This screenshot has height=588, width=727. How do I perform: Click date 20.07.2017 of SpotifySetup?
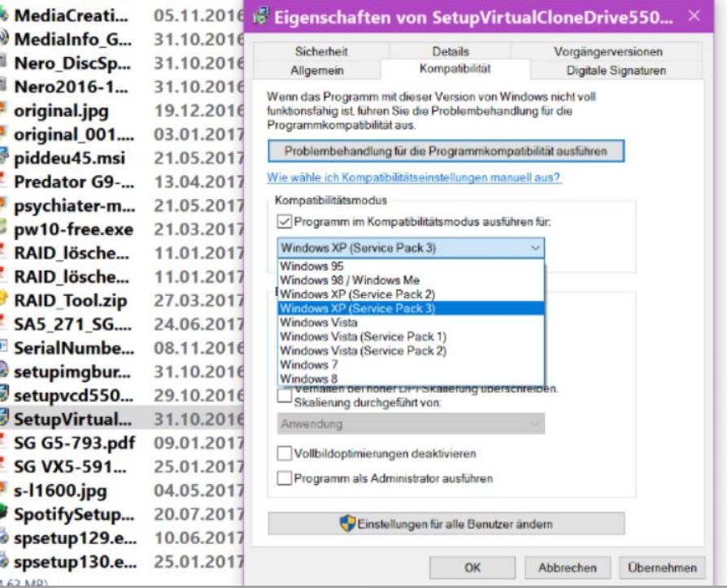point(198,514)
